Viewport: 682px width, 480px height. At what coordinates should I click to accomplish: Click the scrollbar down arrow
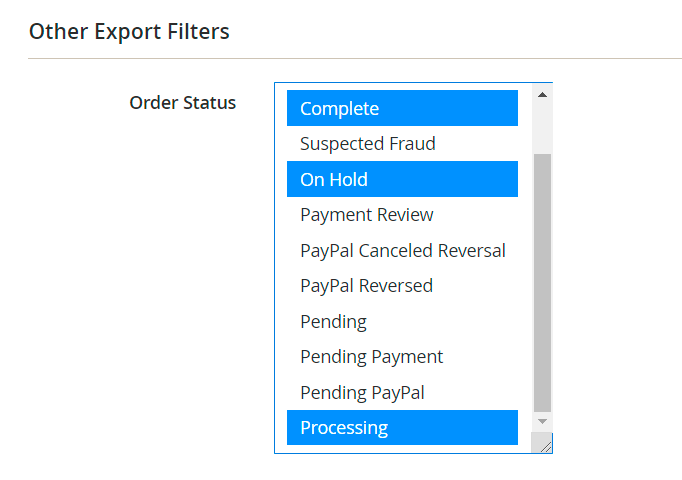click(543, 422)
